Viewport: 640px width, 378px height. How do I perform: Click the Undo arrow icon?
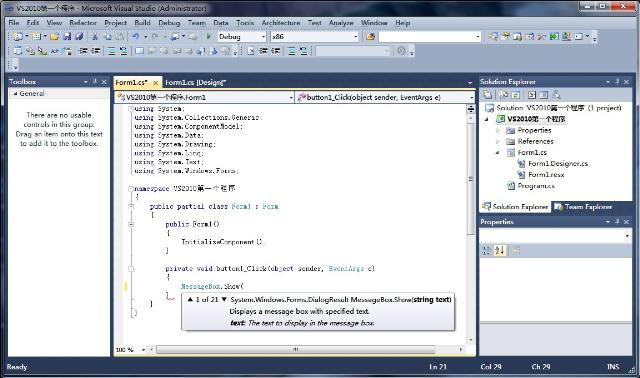(x=135, y=37)
